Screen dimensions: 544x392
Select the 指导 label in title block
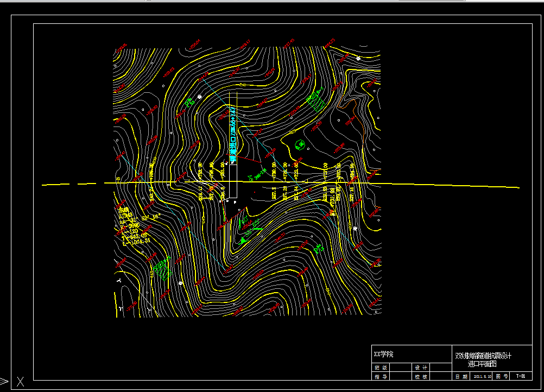381,376
